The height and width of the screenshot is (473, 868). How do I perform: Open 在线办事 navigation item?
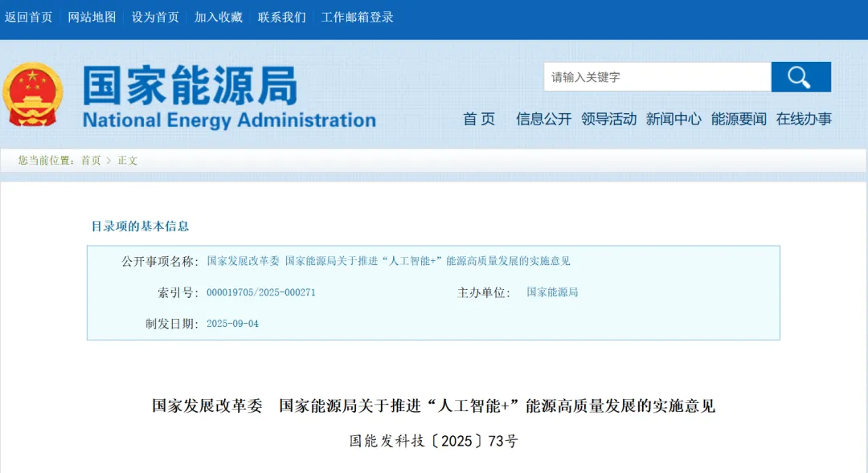(x=804, y=119)
